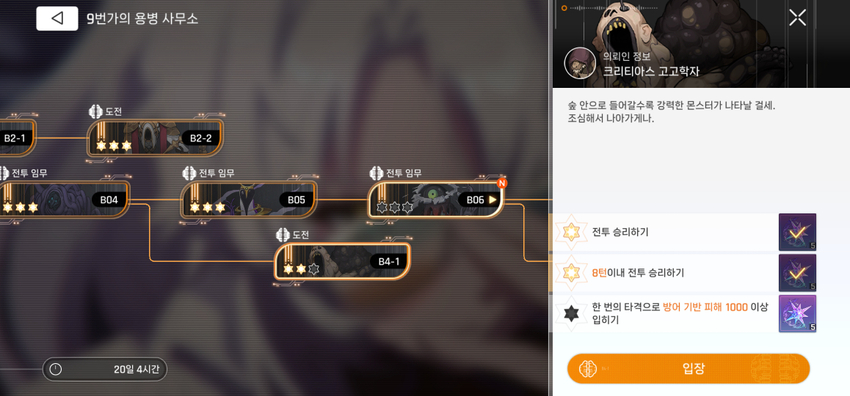This screenshot has height=396, width=850.
Task: Select battle mission stage B05
Action: click(x=248, y=200)
